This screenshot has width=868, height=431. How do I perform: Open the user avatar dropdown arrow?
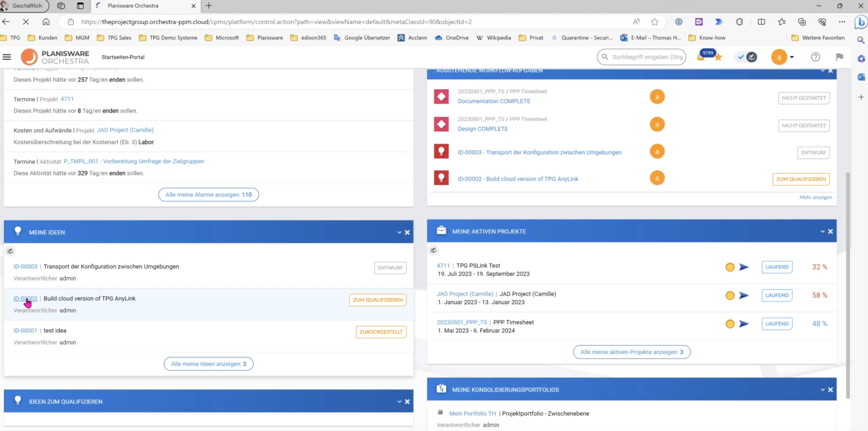[x=792, y=57]
